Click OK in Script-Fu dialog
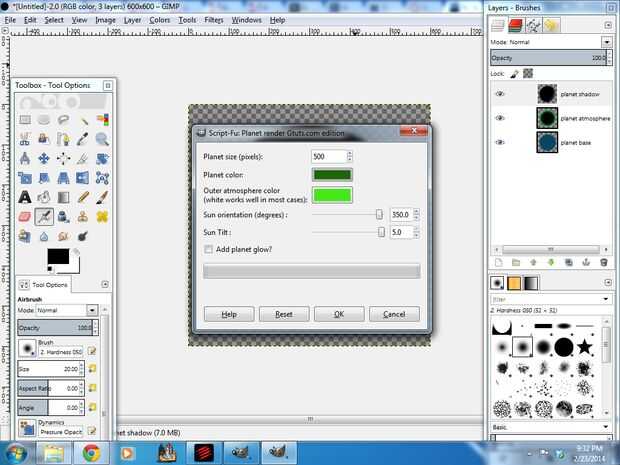The image size is (620, 465). pyautogui.click(x=339, y=314)
